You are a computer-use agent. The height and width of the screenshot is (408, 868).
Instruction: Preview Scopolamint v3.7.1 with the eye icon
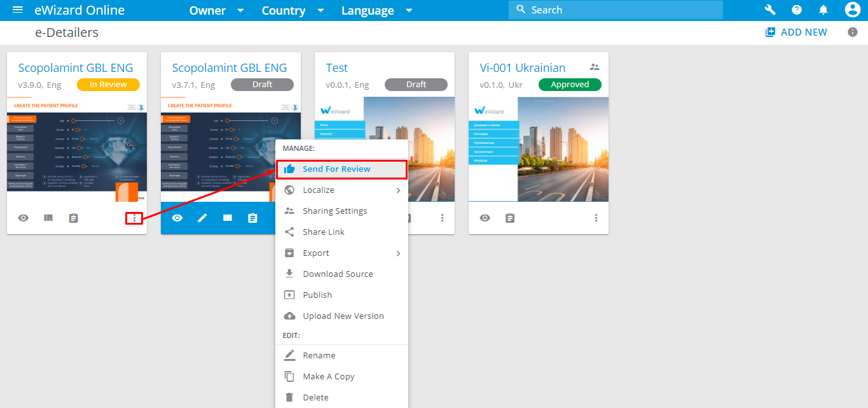(177, 218)
